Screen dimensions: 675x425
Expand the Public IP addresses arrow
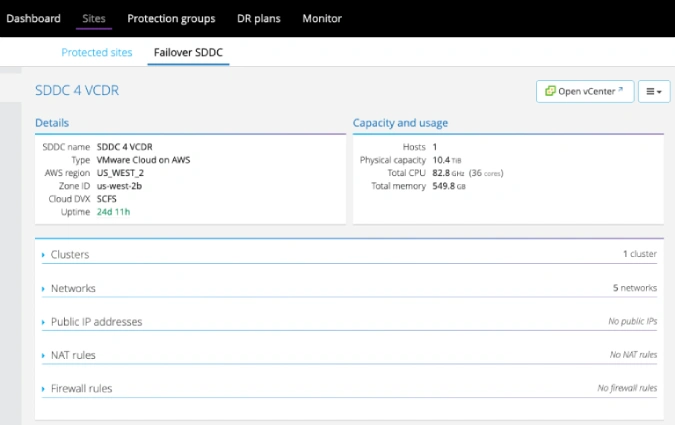click(x=43, y=322)
